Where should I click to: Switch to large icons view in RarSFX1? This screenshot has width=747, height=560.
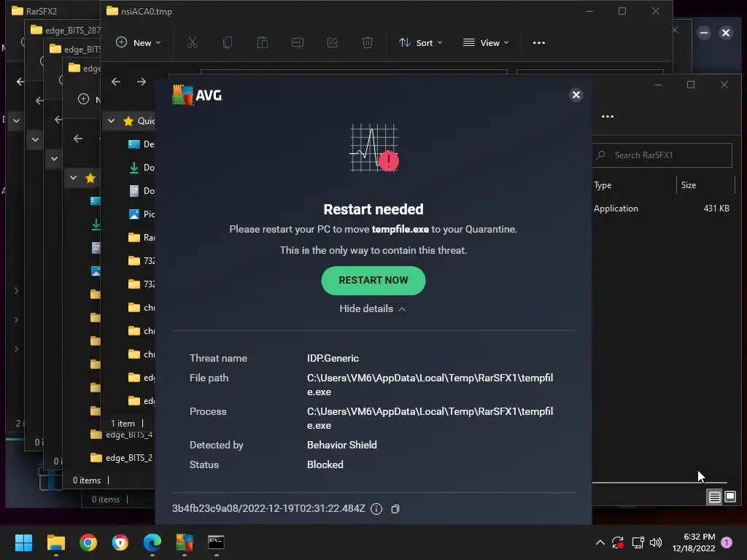(x=730, y=497)
